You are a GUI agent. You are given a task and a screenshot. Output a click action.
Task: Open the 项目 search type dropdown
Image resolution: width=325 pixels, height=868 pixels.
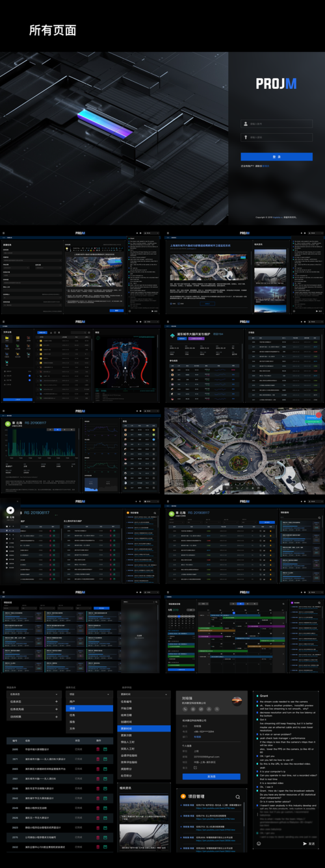click(89, 694)
